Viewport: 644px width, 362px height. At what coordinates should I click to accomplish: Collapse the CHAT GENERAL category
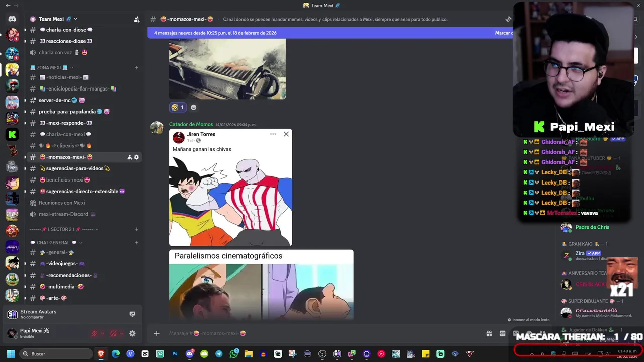[x=56, y=243]
